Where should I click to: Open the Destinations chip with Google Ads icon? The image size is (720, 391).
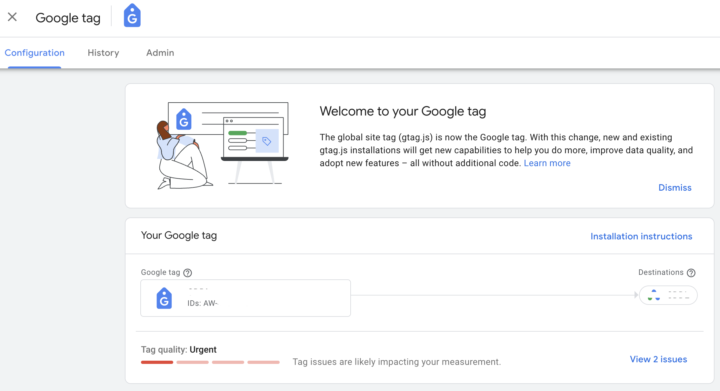[668, 295]
